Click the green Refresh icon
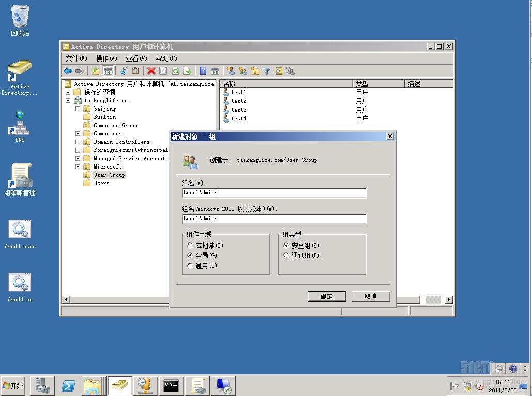This screenshot has height=396, width=532. 175,71
